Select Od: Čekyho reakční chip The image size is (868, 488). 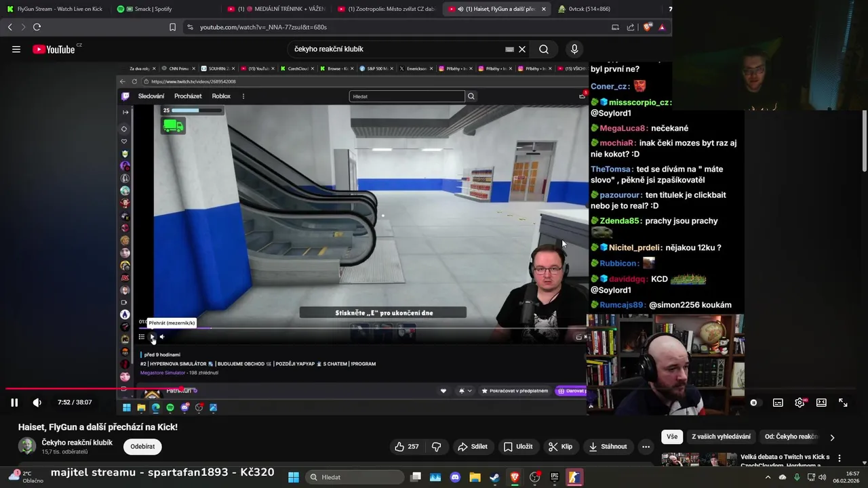click(x=791, y=437)
